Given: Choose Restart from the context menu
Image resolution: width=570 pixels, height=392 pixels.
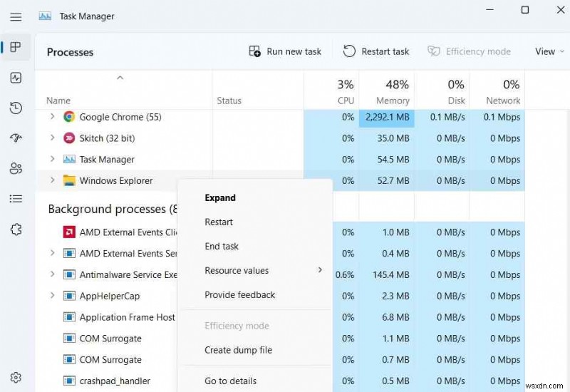Looking at the screenshot, I should [x=219, y=222].
